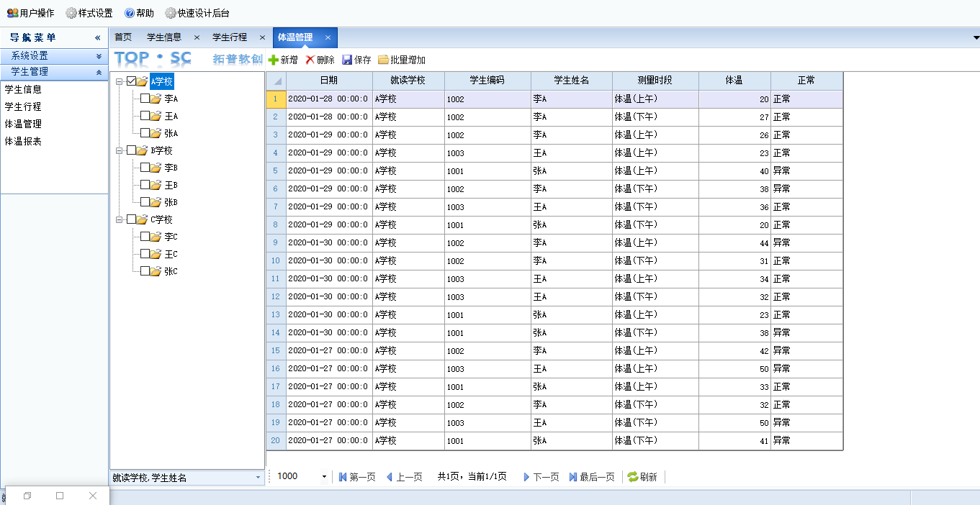Sort by the 日期 column header
Viewport: 980px width, 505px height.
(329, 81)
